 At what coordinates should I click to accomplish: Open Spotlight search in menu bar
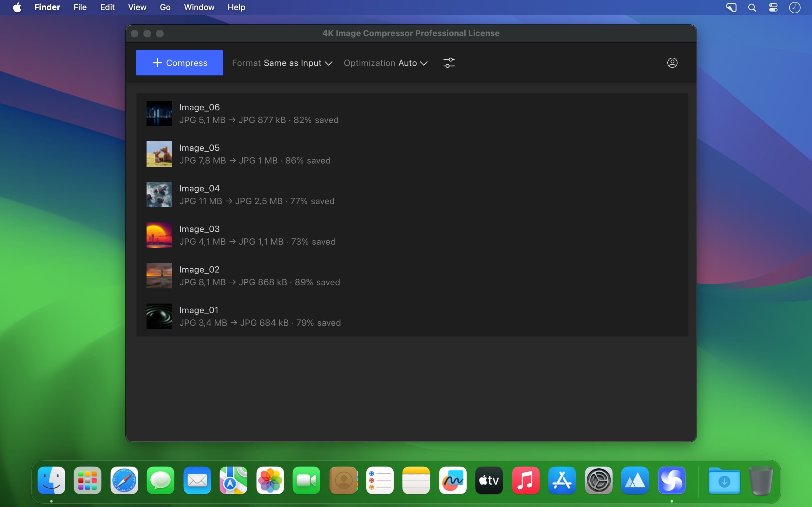coord(752,7)
